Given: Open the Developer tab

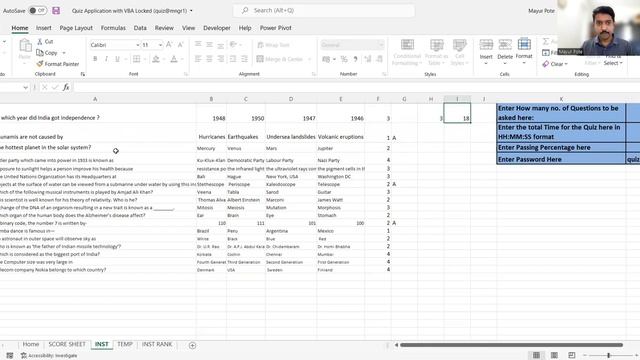Looking at the screenshot, I should point(217,28).
